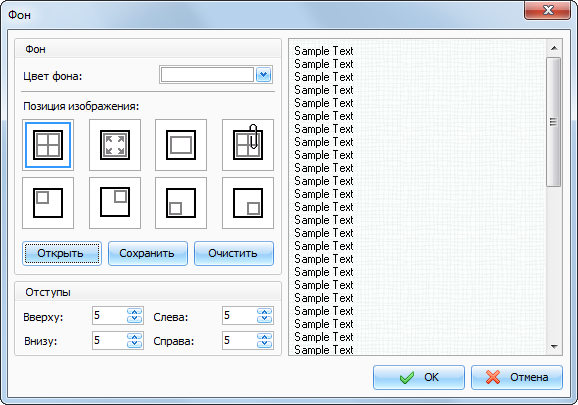Viewport: 578px width, 405px height.
Task: Select the top-left corner image position
Action: point(48,203)
